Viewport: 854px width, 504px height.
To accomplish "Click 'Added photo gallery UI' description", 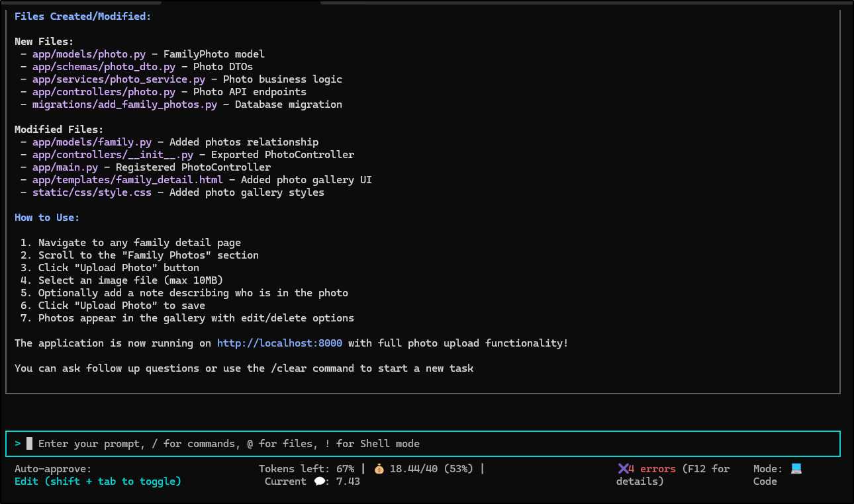I will click(307, 180).
